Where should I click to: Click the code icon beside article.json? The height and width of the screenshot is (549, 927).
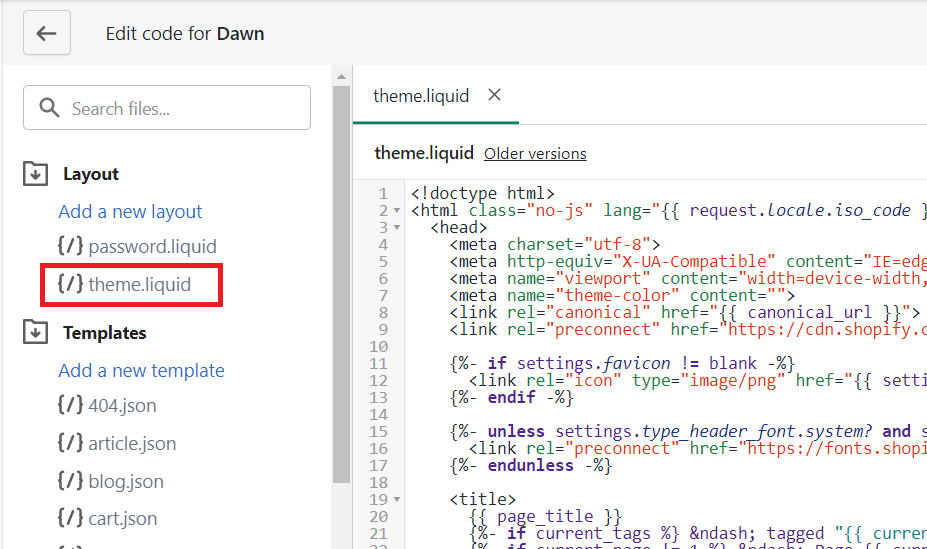click(70, 443)
